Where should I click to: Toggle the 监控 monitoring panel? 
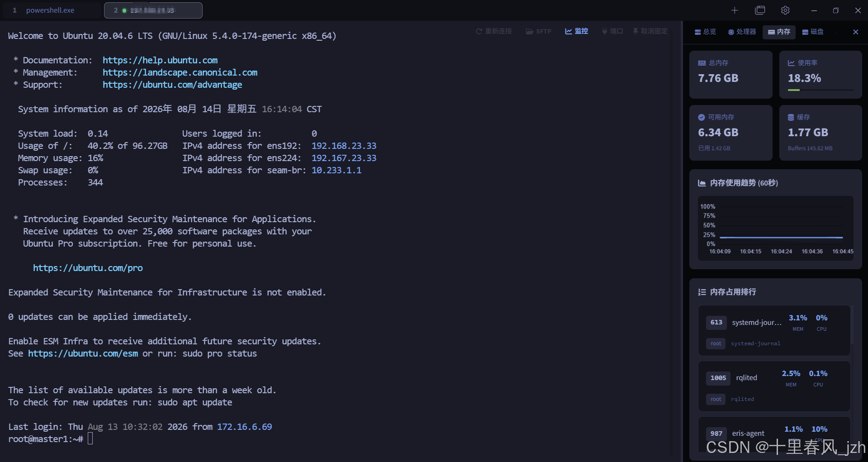[x=577, y=31]
